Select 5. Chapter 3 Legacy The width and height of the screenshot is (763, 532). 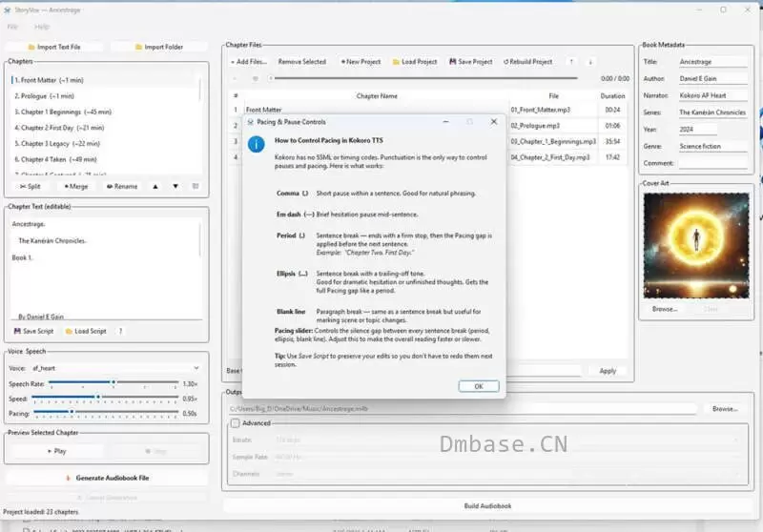105,143
